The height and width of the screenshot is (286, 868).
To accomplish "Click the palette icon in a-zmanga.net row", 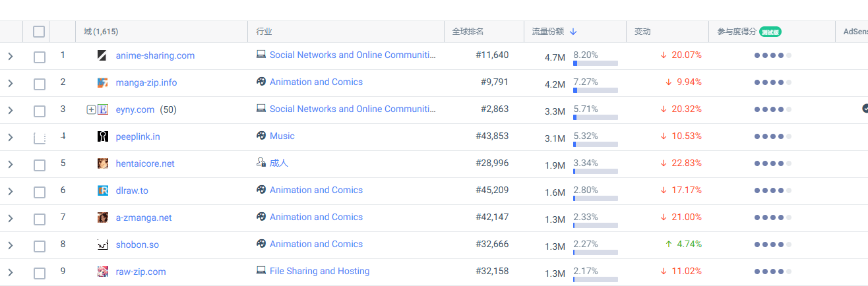I will click(261, 217).
